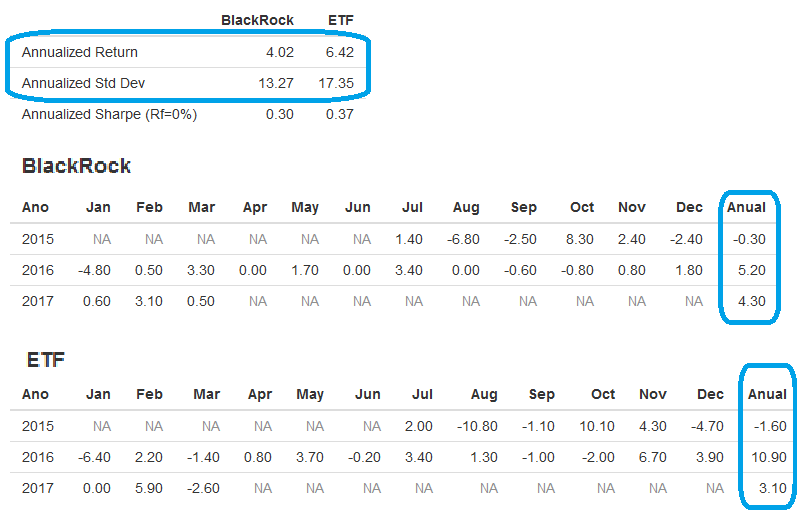The width and height of the screenshot is (797, 511).
Task: Select the ETF Sharpe ratio value 0.37
Action: coord(339,114)
